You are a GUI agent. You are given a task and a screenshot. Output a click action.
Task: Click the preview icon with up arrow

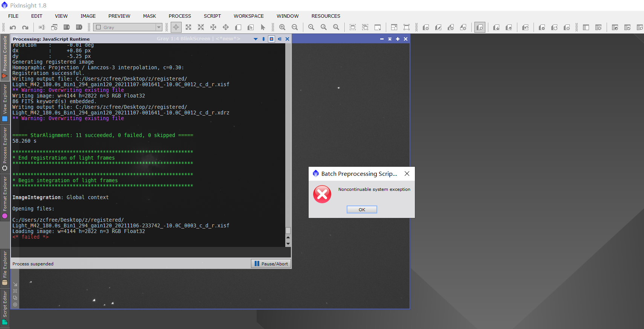pyautogui.click(x=509, y=27)
